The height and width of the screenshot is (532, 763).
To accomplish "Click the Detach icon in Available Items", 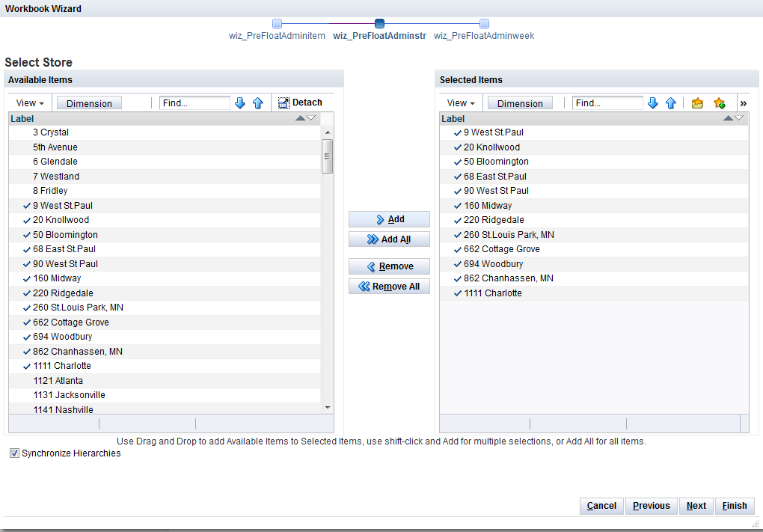I will coord(284,103).
